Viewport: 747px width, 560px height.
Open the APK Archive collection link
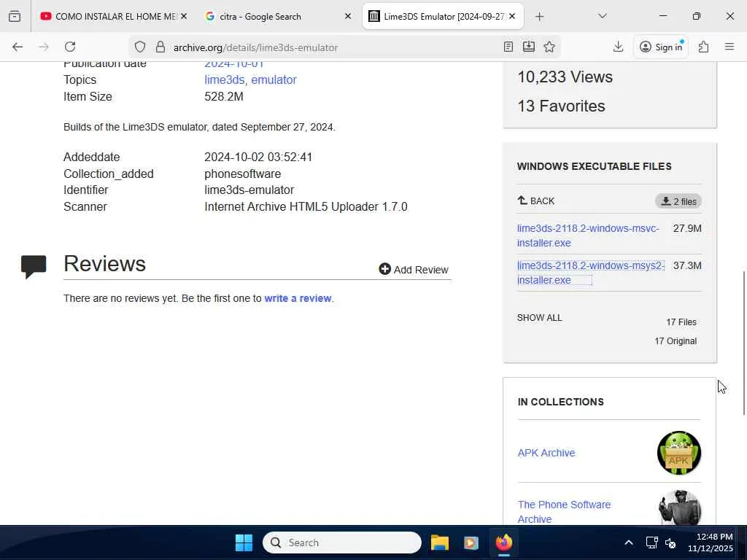pos(546,453)
